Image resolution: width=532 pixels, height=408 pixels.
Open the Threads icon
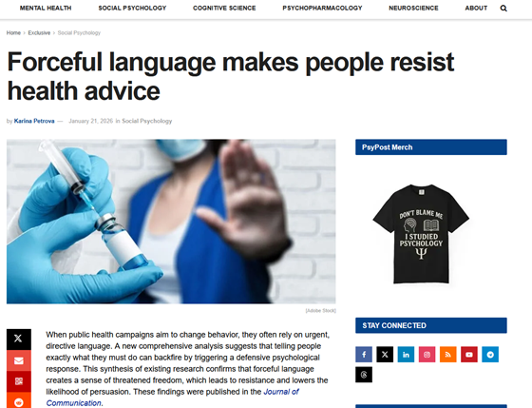point(364,375)
